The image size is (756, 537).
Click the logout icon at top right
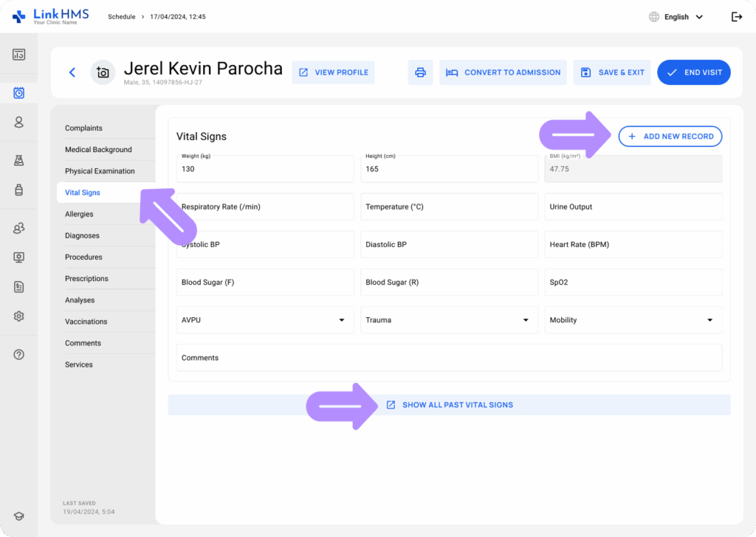tap(736, 17)
